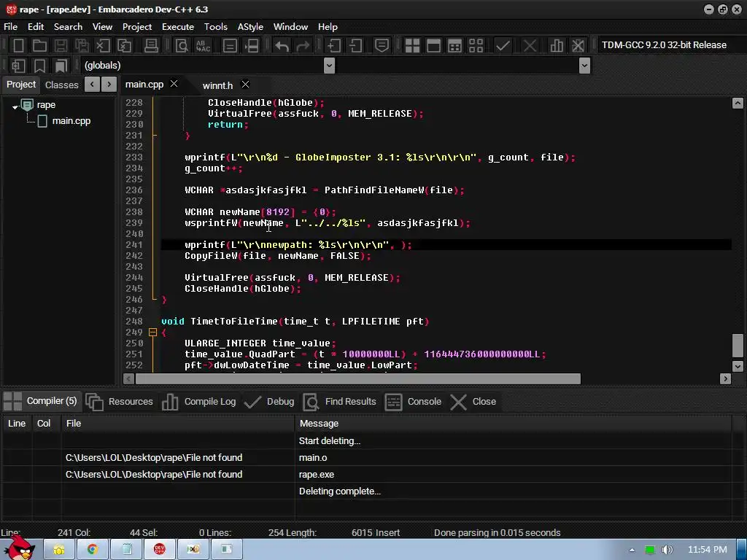Click the Toggle Comment toolbar icon

point(382,46)
